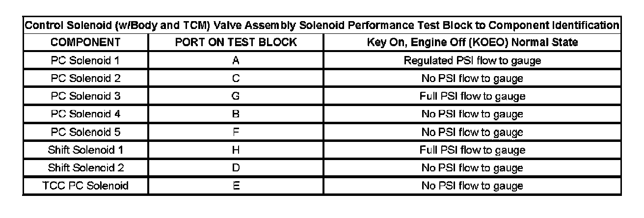Select port G in the test block column
Screen dimensions: 644x218
[236, 96]
